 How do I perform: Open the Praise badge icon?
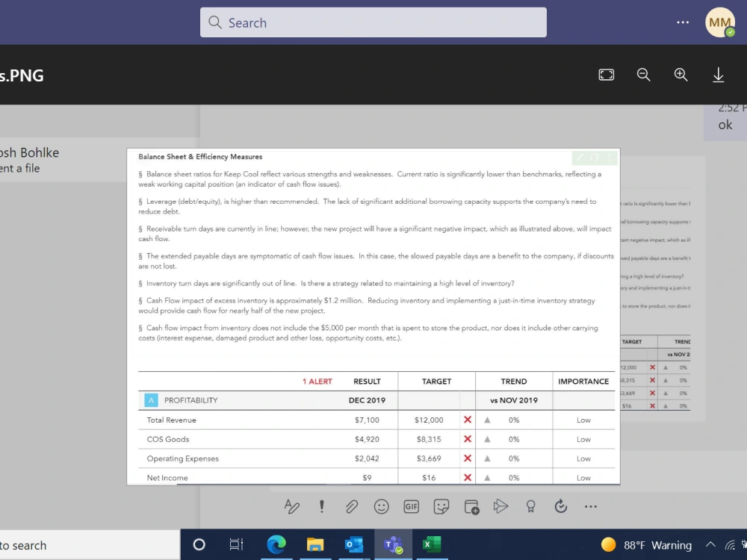click(x=530, y=507)
